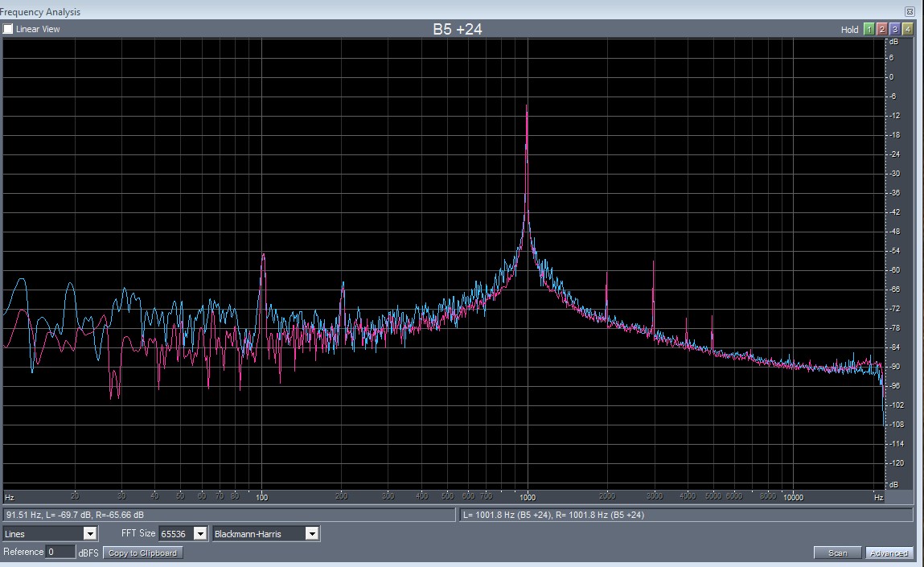Image resolution: width=924 pixels, height=567 pixels.
Task: Click the 91.51 Hz cursor level status text
Action: click(x=75, y=515)
